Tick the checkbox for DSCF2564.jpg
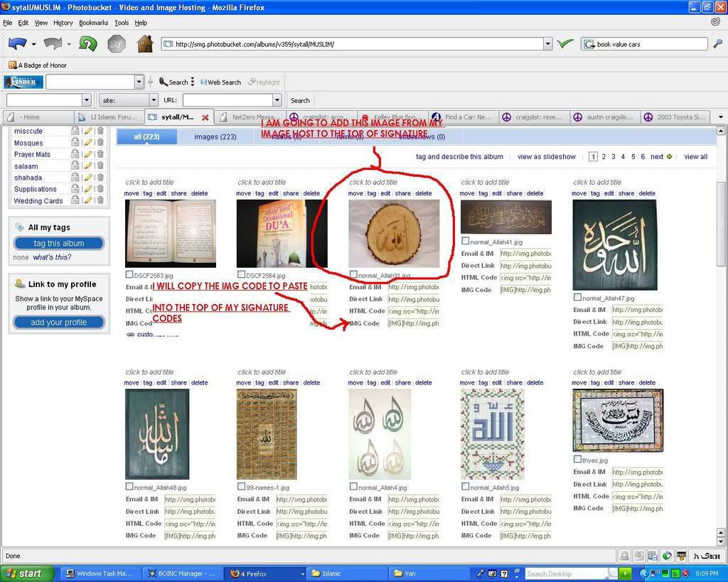728x582 pixels. coord(241,275)
